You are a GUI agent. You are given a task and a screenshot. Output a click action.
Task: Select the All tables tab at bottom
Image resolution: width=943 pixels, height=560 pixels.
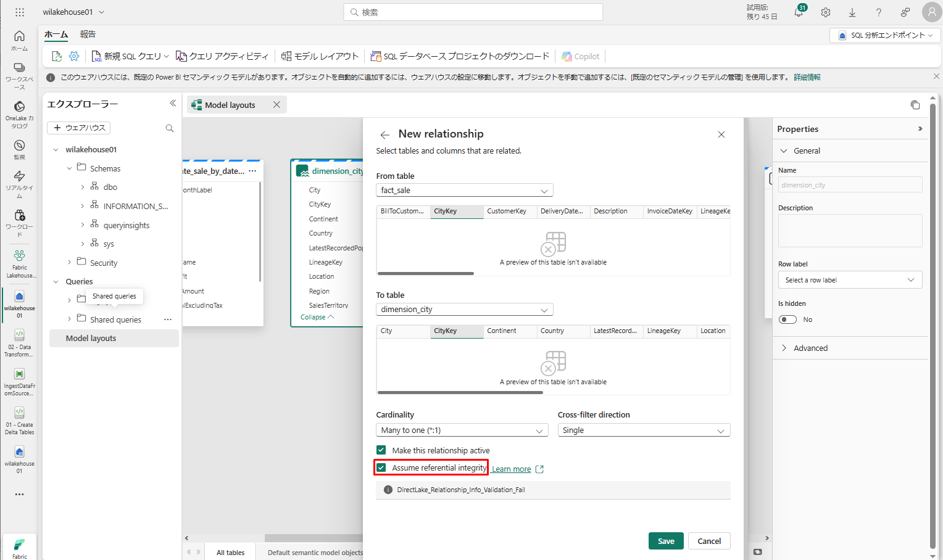pyautogui.click(x=230, y=553)
